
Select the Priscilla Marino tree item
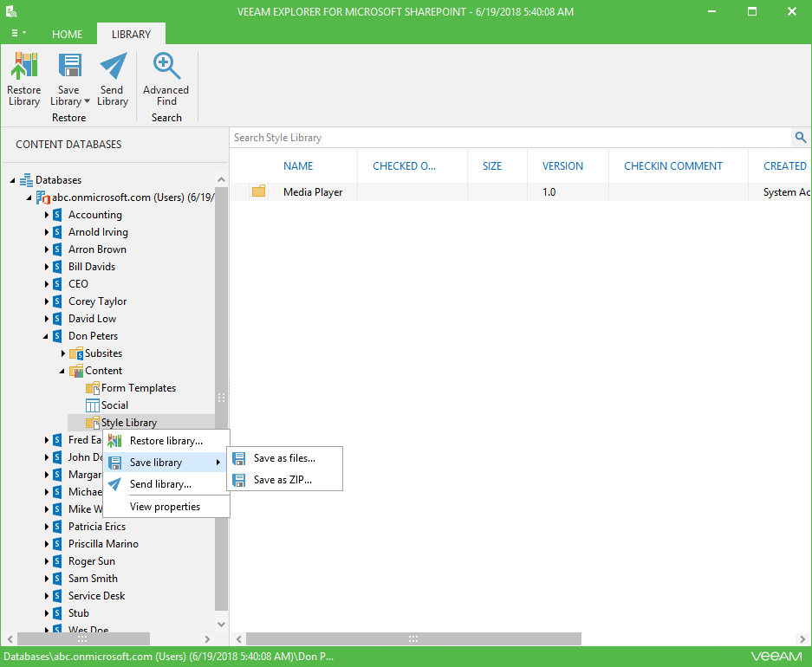tap(103, 544)
